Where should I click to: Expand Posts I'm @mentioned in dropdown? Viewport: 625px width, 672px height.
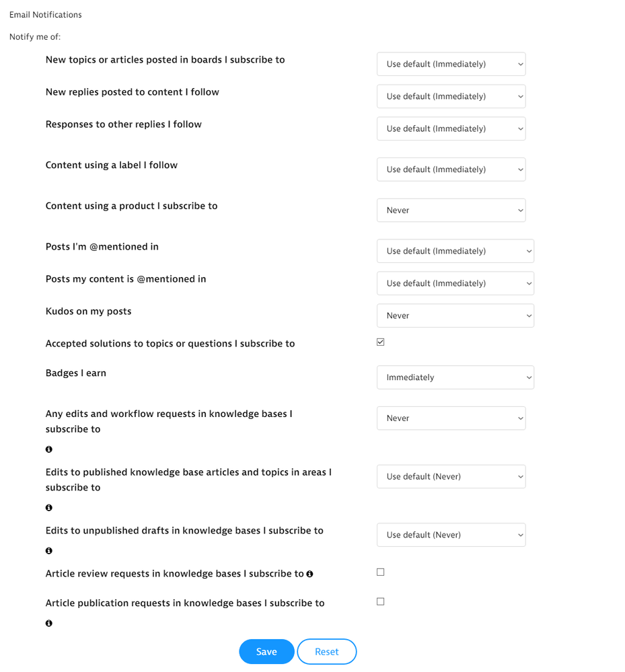(455, 252)
